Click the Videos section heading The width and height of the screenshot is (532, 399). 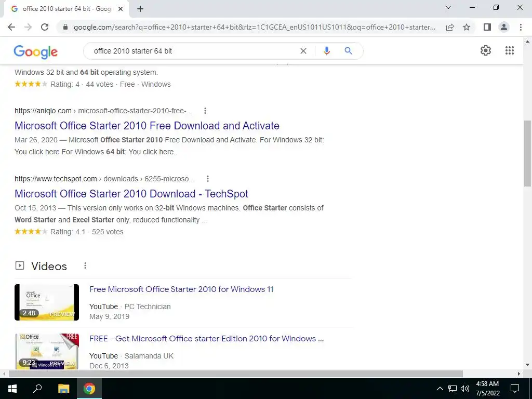[49, 266]
